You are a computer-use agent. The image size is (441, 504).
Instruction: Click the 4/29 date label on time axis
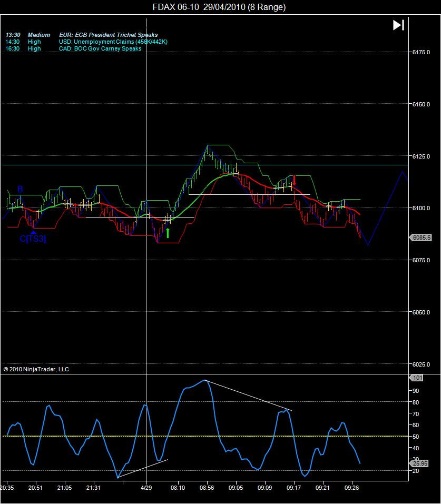pos(146,488)
